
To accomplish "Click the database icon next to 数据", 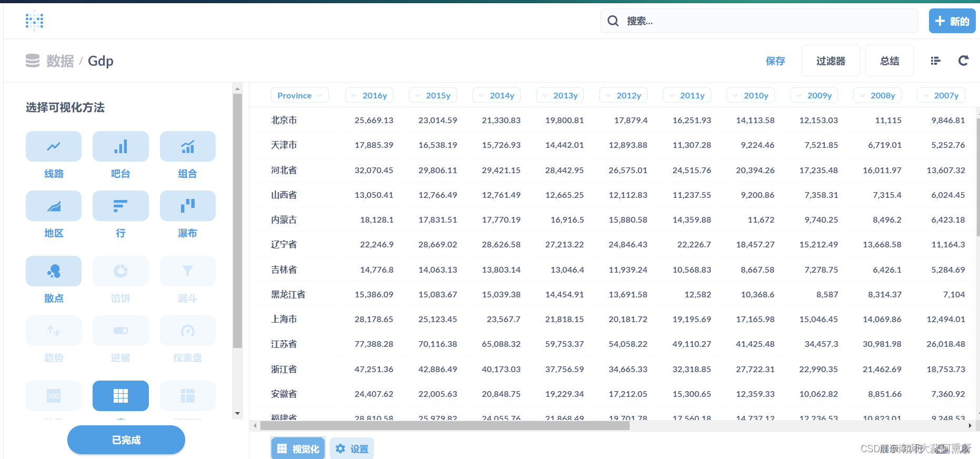I will pyautogui.click(x=33, y=61).
